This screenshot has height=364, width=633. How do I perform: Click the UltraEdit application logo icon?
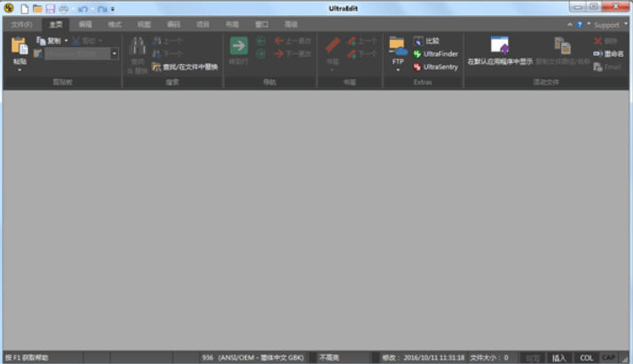tap(9, 8)
